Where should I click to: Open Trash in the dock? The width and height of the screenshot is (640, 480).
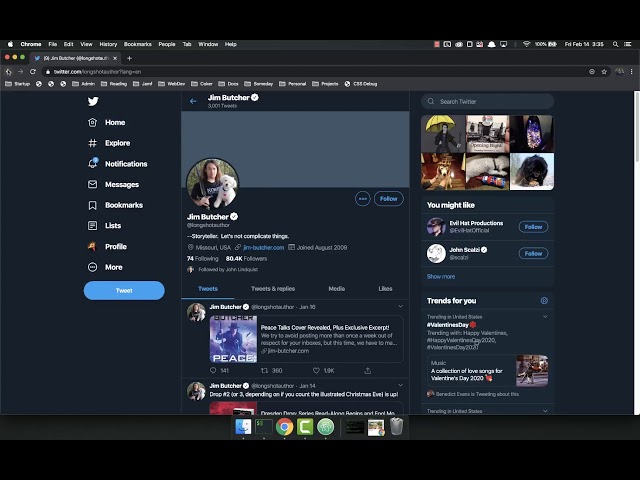[x=396, y=427]
